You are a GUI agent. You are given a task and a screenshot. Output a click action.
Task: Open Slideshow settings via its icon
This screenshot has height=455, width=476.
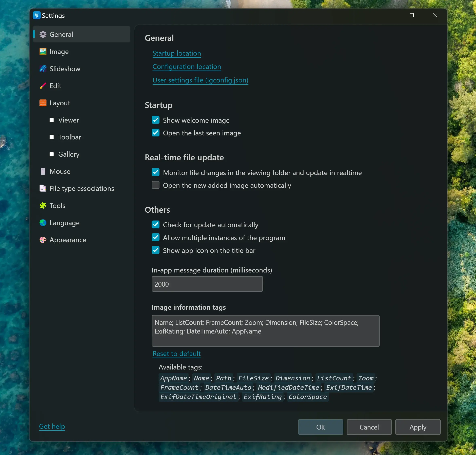click(x=43, y=69)
